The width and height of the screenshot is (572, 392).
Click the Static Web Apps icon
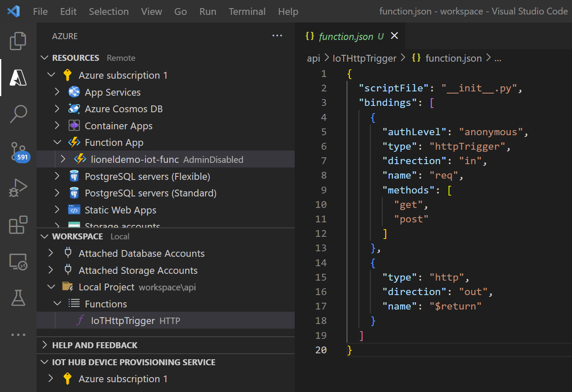click(x=74, y=210)
